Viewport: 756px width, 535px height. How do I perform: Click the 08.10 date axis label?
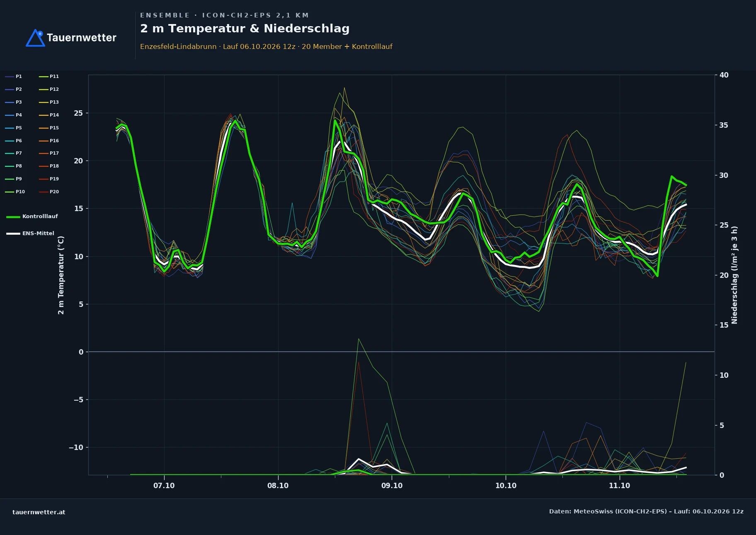pos(278,486)
